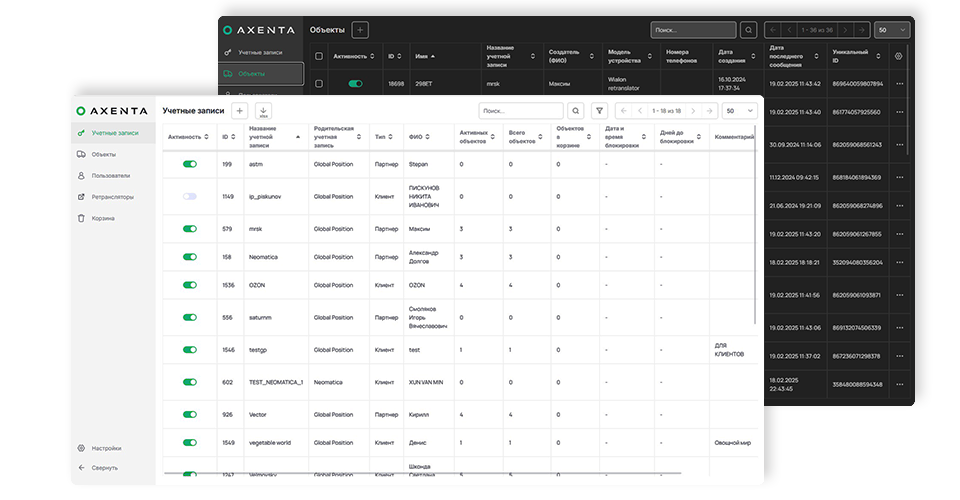Toggle activity switch for object 298ET
This screenshot has width=960, height=500.
[356, 84]
